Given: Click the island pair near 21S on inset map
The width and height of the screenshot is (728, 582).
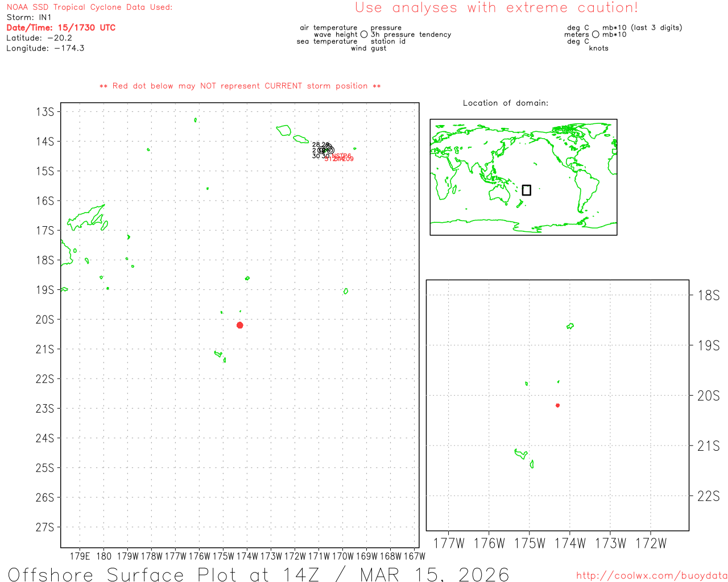Looking at the screenshot, I should [x=523, y=456].
